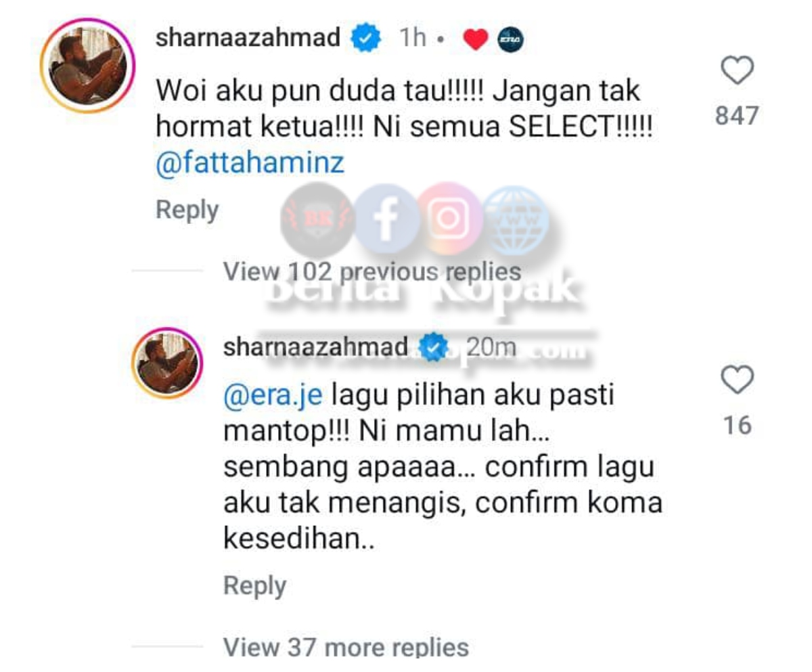
Task: Open sharnaazahmad's profile picture on the top comment
Action: point(88,66)
